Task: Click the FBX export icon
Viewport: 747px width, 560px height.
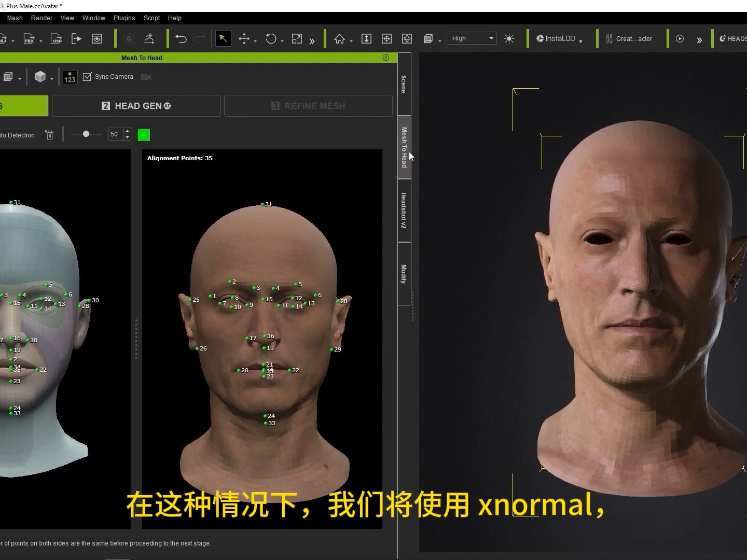Action: [x=29, y=39]
